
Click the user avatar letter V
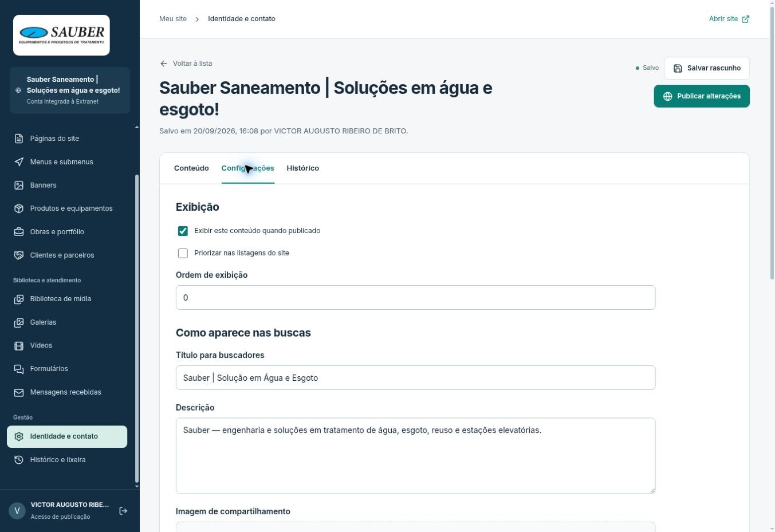coord(17,511)
